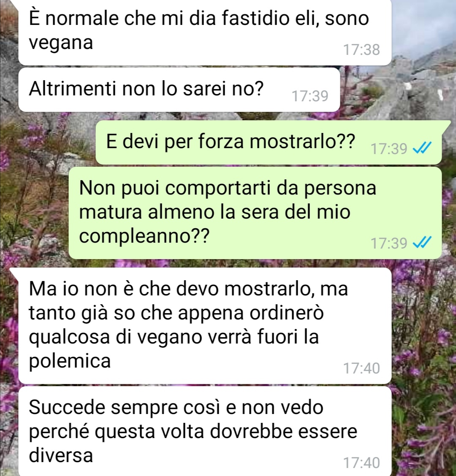Image resolution: width=456 pixels, height=476 pixels.
Task: Click the 17:39 time on "E devi per forza mostrarlo??"
Action: (x=389, y=149)
